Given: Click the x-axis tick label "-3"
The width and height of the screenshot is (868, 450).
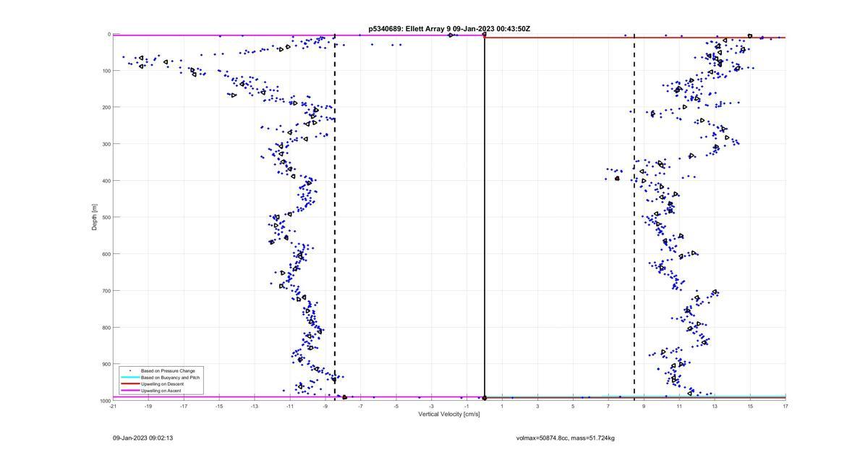Looking at the screenshot, I should pyautogui.click(x=432, y=407).
